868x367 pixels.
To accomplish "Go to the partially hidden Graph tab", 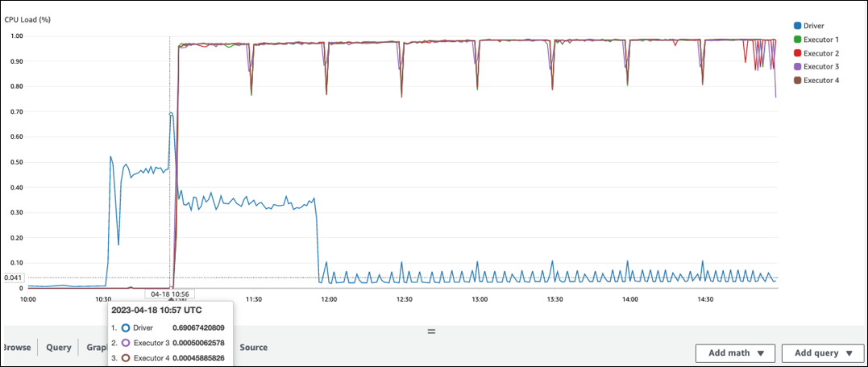I will point(96,348).
